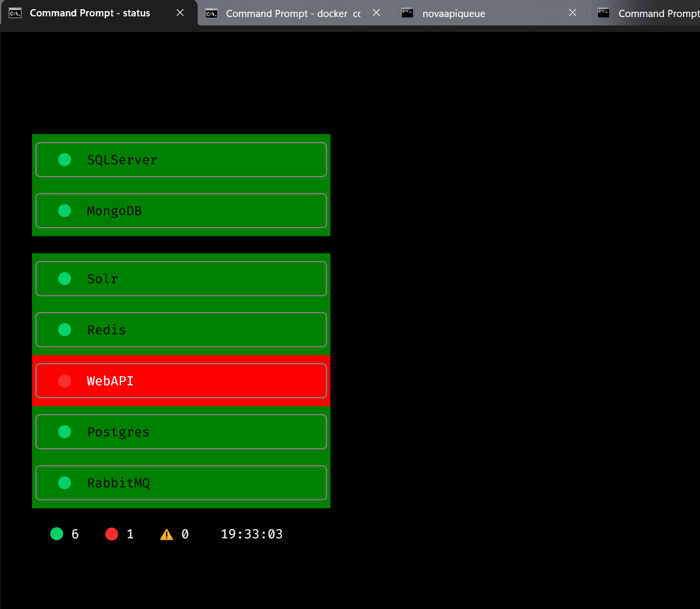The width and height of the screenshot is (700, 609).
Task: Select the RabbitMQ service label
Action: (x=118, y=483)
